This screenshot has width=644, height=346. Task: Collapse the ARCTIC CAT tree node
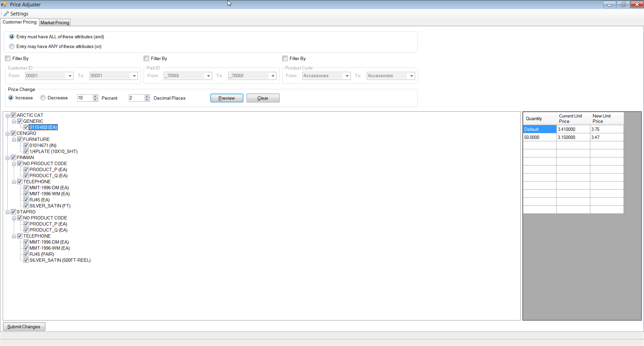pyautogui.click(x=7, y=115)
